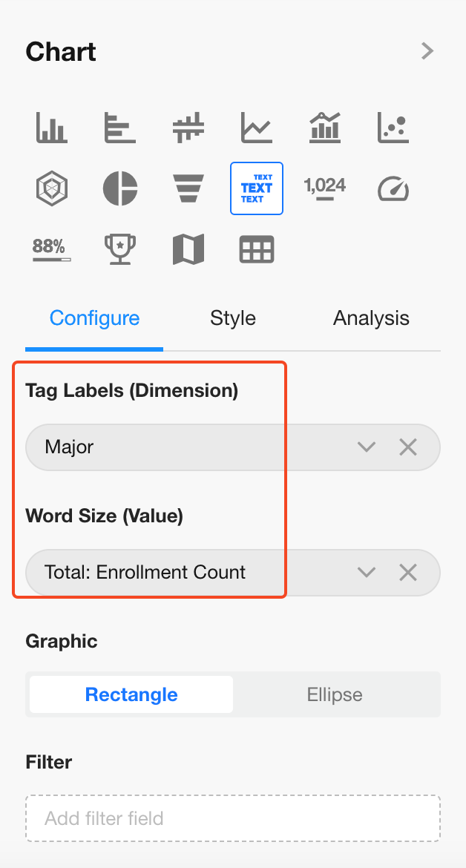Image resolution: width=466 pixels, height=868 pixels.
Task: Pick the combined bar and line chart icon
Action: tap(325, 128)
